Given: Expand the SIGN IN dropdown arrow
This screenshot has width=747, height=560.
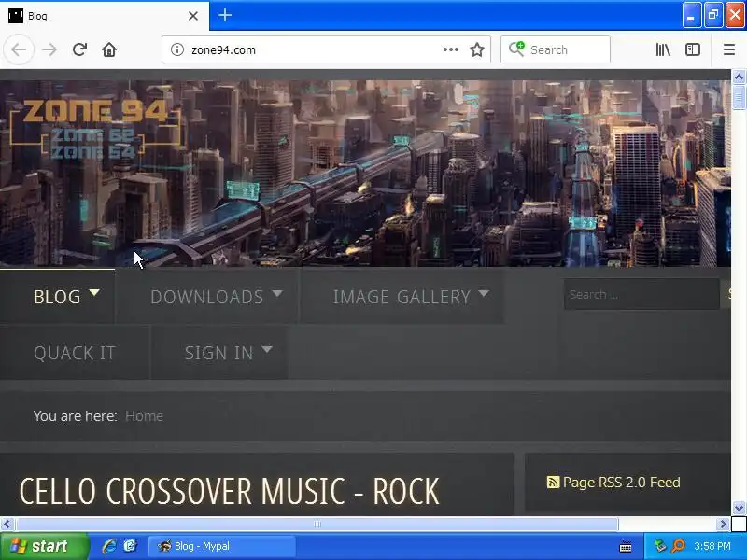Looking at the screenshot, I should 267,349.
